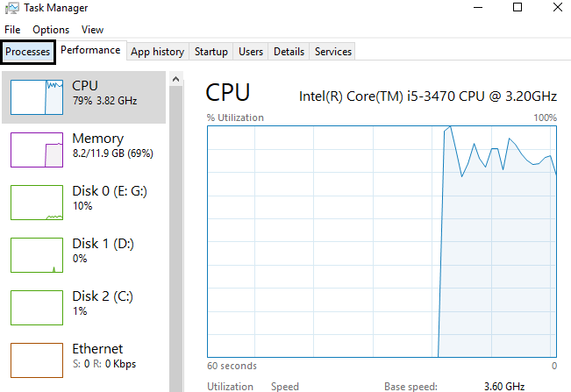
Task: Click the Task Manager title bar icon
Action: [x=12, y=8]
